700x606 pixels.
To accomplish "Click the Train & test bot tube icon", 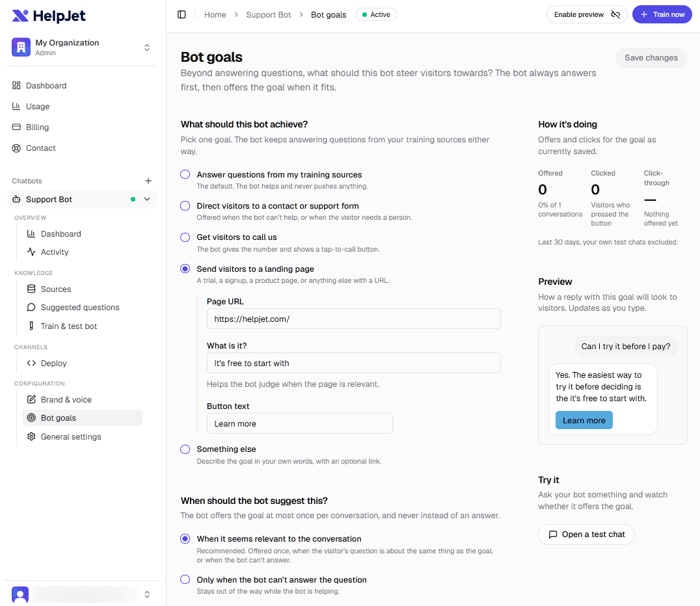I will point(31,326).
